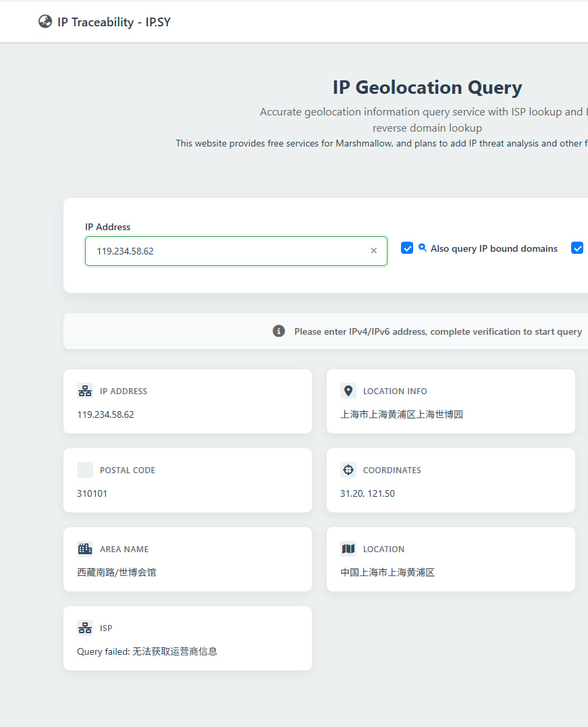Click the coordinates value 31.20, 121.50
588x727 pixels.
[x=367, y=493]
